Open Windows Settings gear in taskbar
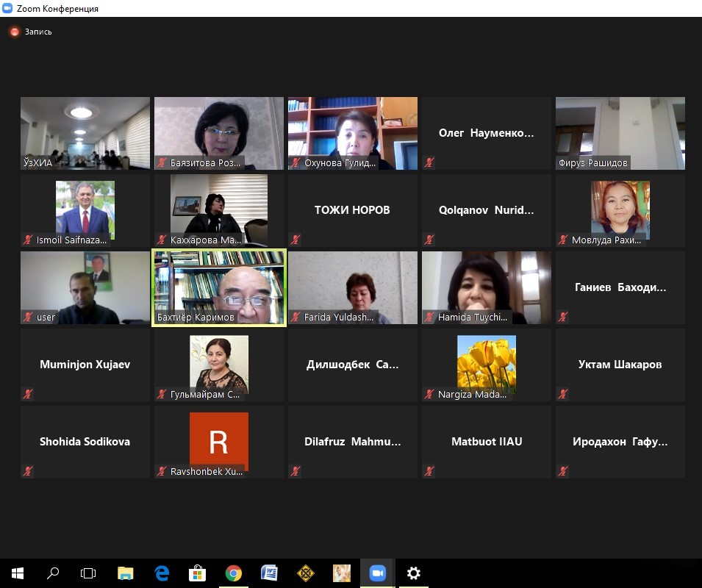 (x=413, y=573)
